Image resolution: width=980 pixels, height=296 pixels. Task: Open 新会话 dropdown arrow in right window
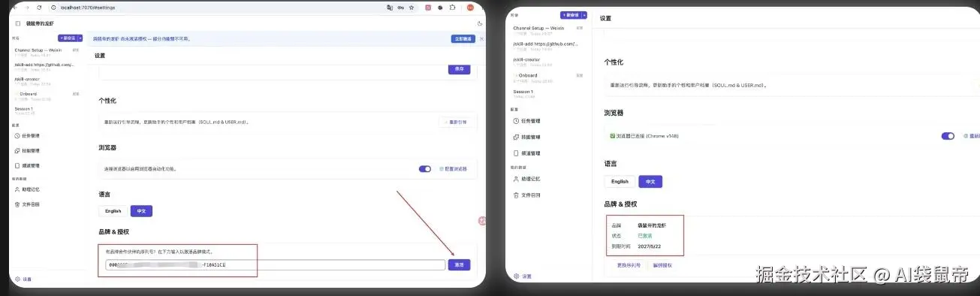[584, 15]
